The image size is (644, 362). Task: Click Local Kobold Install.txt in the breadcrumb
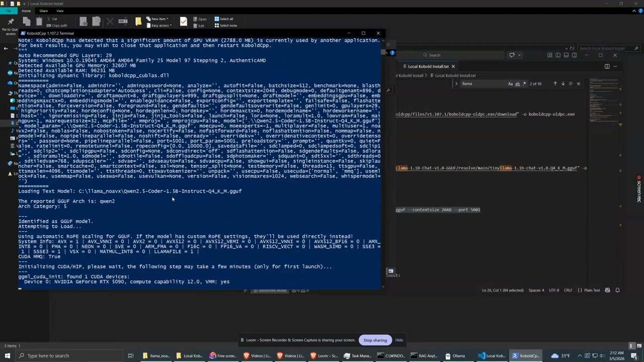click(x=455, y=75)
